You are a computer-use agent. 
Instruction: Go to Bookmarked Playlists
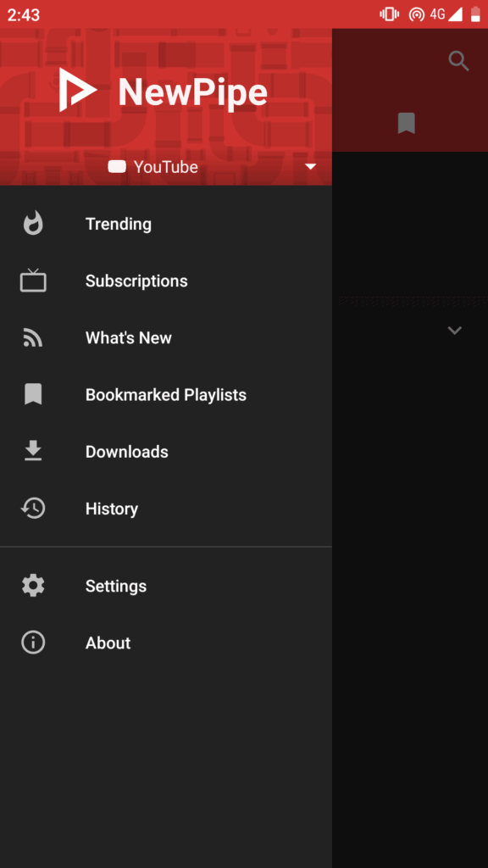(166, 395)
